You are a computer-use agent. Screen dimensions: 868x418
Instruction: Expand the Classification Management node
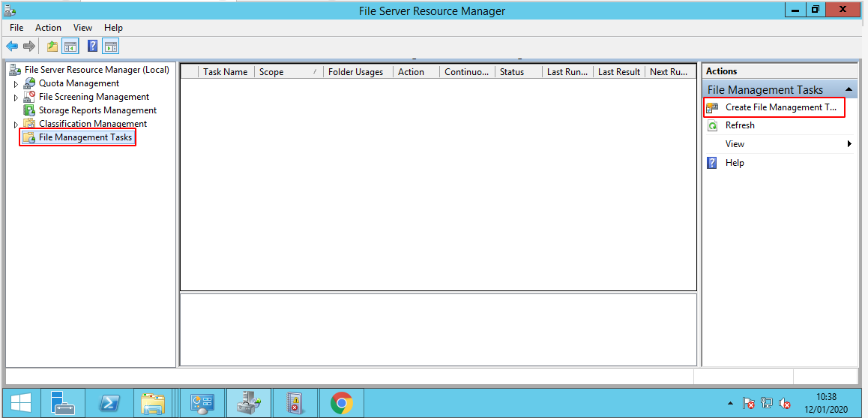tap(16, 124)
